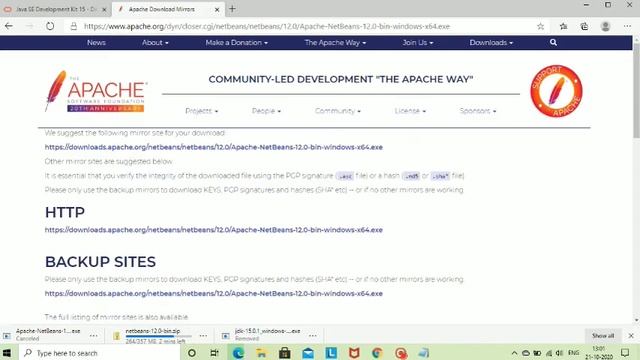The image size is (640, 360).
Task: Expand Make a Donation dropdown
Action: [x=237, y=42]
